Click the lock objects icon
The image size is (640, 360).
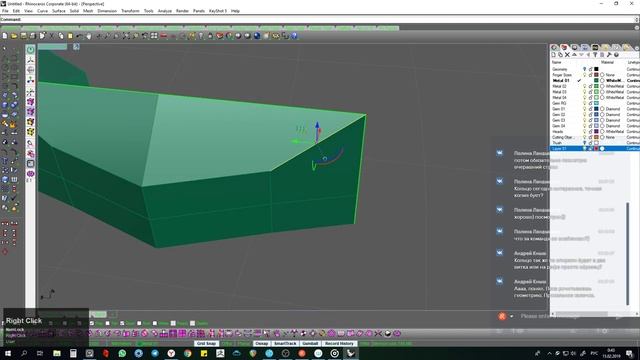tap(210, 36)
